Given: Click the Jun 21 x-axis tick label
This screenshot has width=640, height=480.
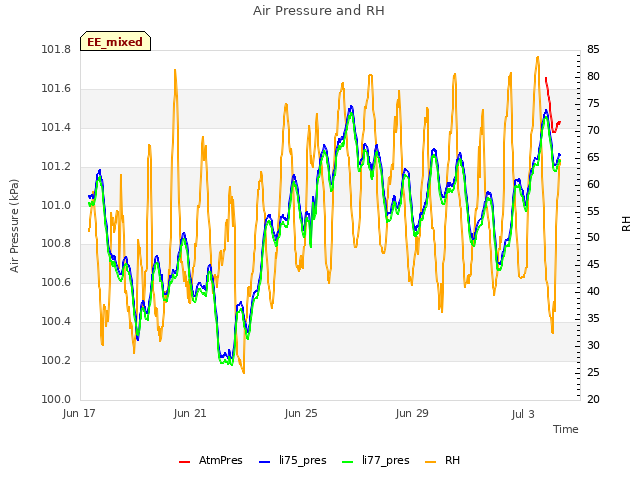Looking at the screenshot, I should click(x=190, y=413).
